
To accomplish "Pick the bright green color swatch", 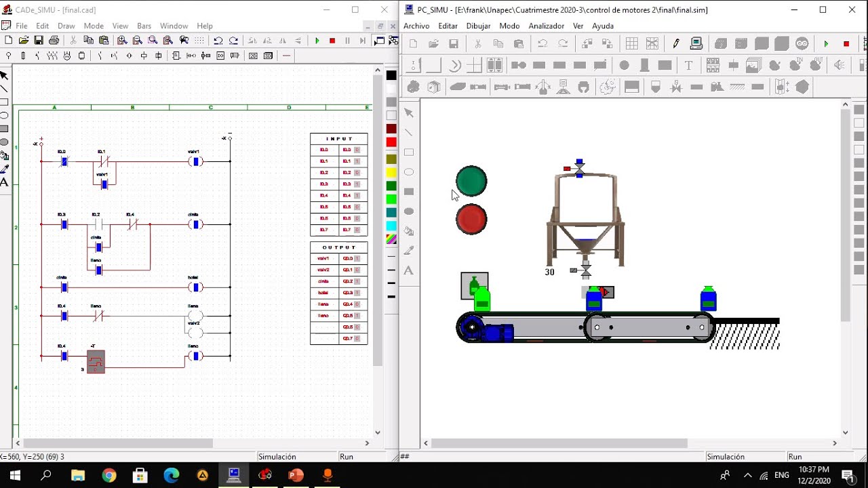I will (x=391, y=199).
